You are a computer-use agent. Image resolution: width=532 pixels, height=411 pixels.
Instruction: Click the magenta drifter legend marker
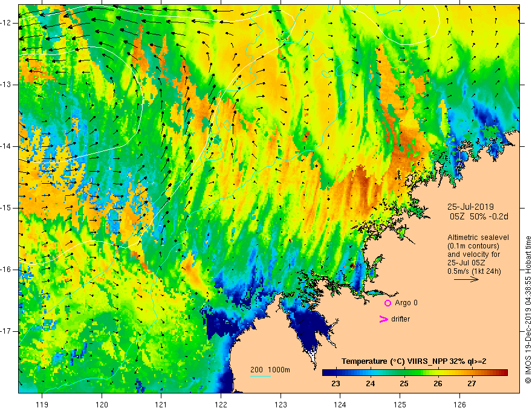383,319
